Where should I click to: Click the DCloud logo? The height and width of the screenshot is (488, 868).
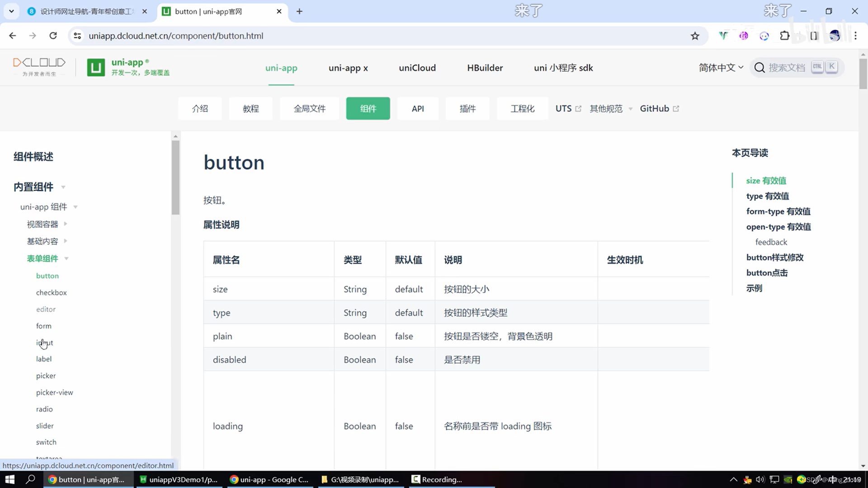click(x=39, y=67)
